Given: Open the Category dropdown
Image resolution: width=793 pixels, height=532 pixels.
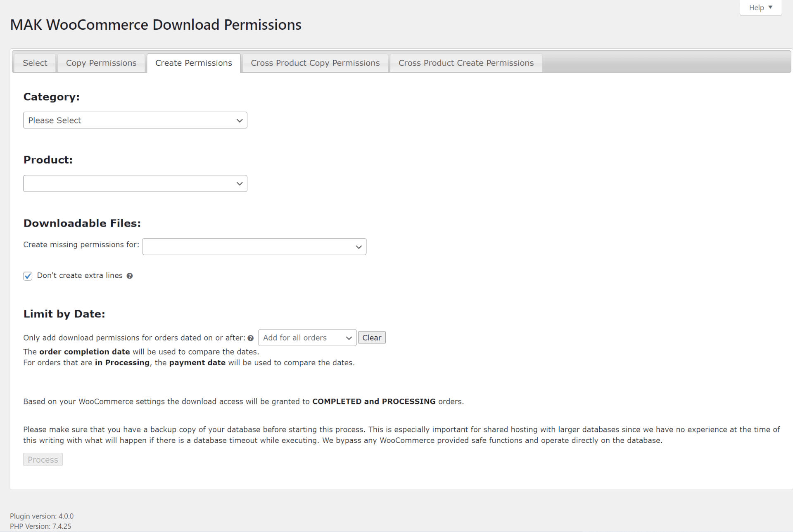Looking at the screenshot, I should pos(135,121).
